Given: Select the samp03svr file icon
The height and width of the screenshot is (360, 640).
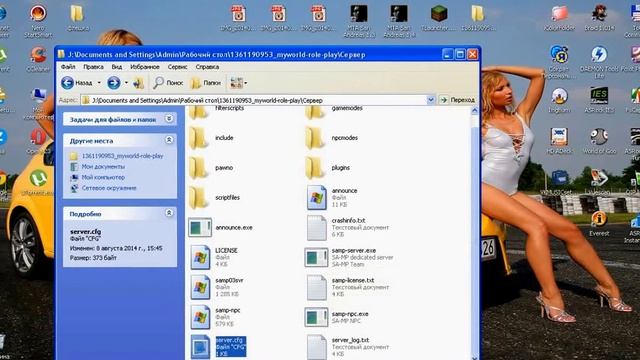Looking at the screenshot, I should (200, 287).
